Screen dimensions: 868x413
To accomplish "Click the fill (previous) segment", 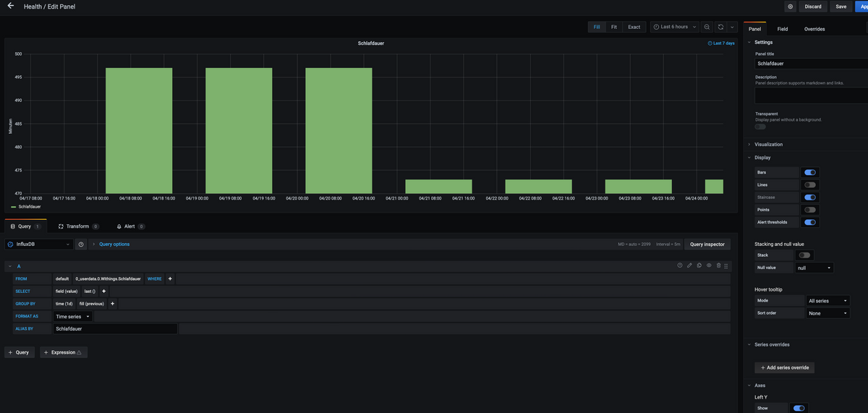I will coord(92,304).
